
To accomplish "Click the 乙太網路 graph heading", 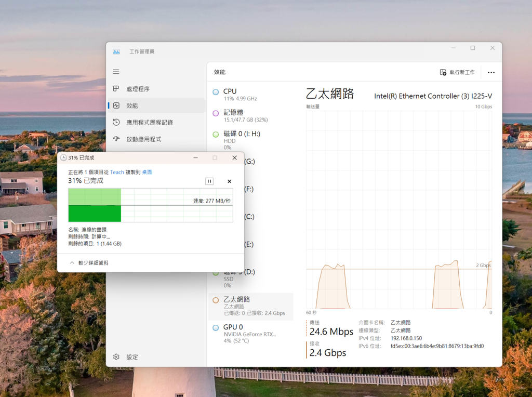I will (330, 94).
